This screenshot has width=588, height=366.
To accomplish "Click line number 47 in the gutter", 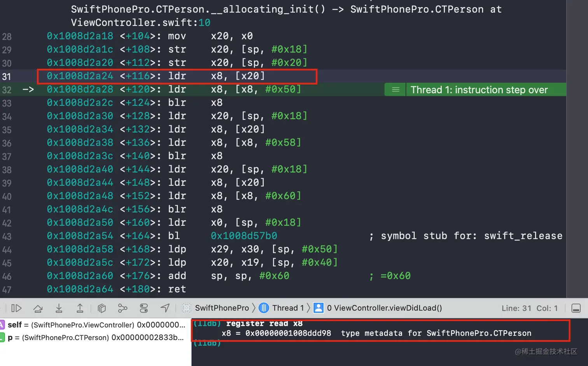I will (7, 290).
